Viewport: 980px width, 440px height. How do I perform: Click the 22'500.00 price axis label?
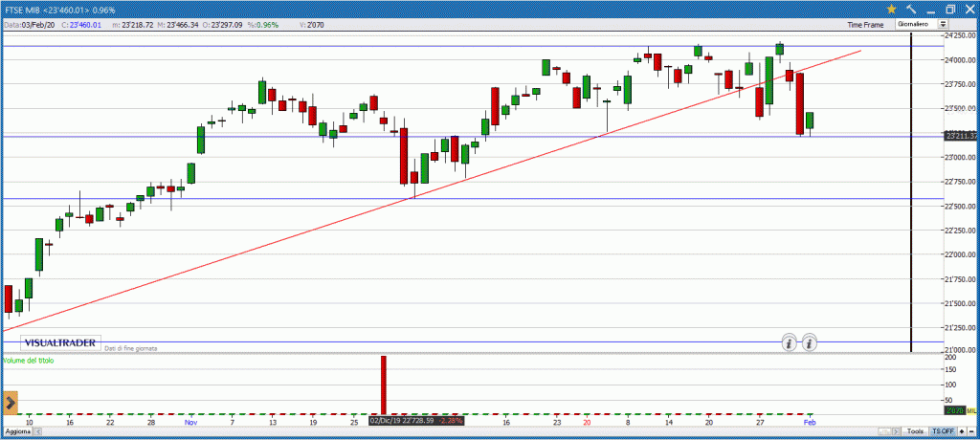click(x=961, y=207)
